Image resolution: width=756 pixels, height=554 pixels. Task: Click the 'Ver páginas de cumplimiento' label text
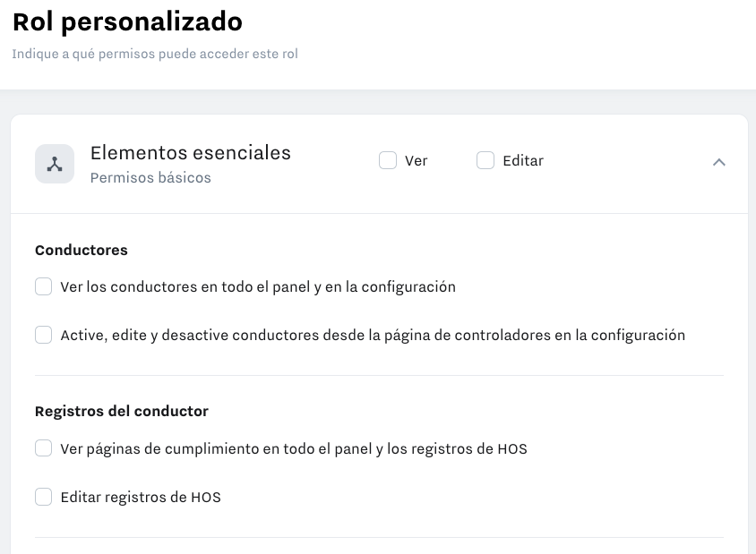pyautogui.click(x=294, y=448)
